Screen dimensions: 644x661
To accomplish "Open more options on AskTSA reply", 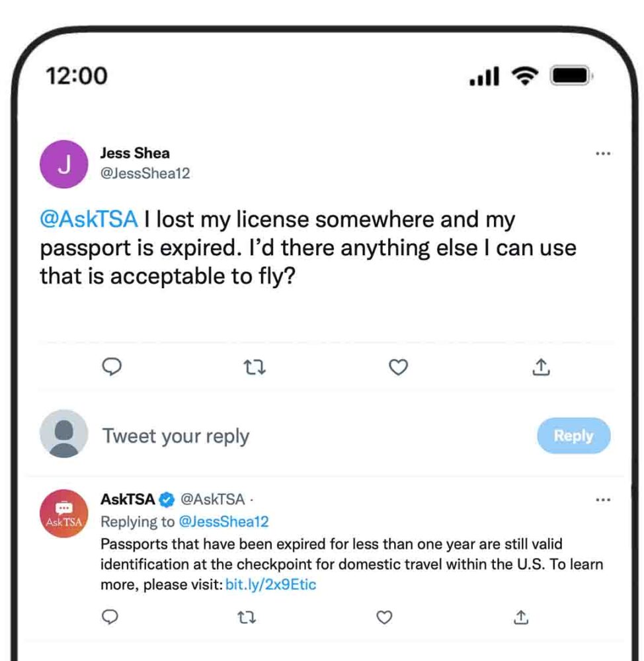I will [602, 500].
